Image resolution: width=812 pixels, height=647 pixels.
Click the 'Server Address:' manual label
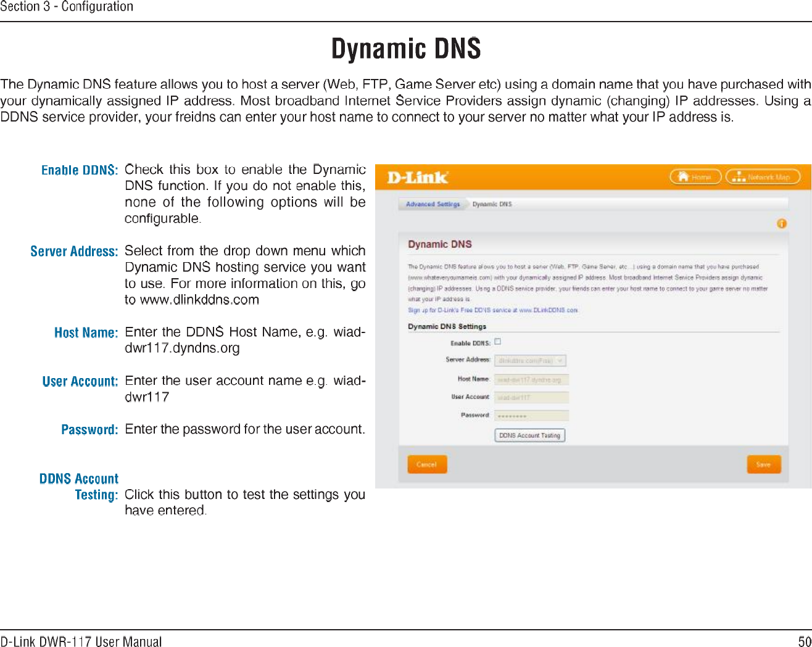click(74, 252)
